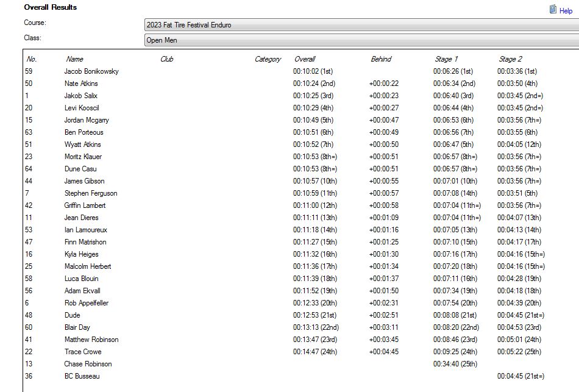Click the Wyatt Atkins result entry

[82, 144]
